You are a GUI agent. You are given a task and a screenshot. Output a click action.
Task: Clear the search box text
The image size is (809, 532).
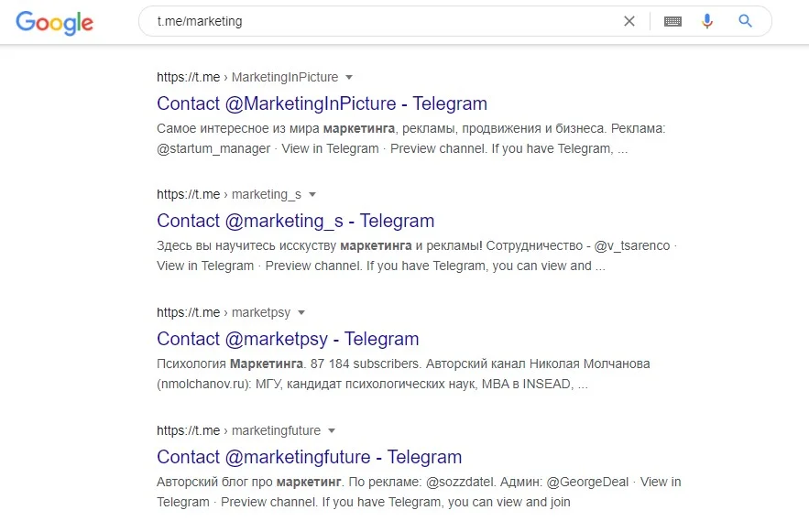coord(629,21)
